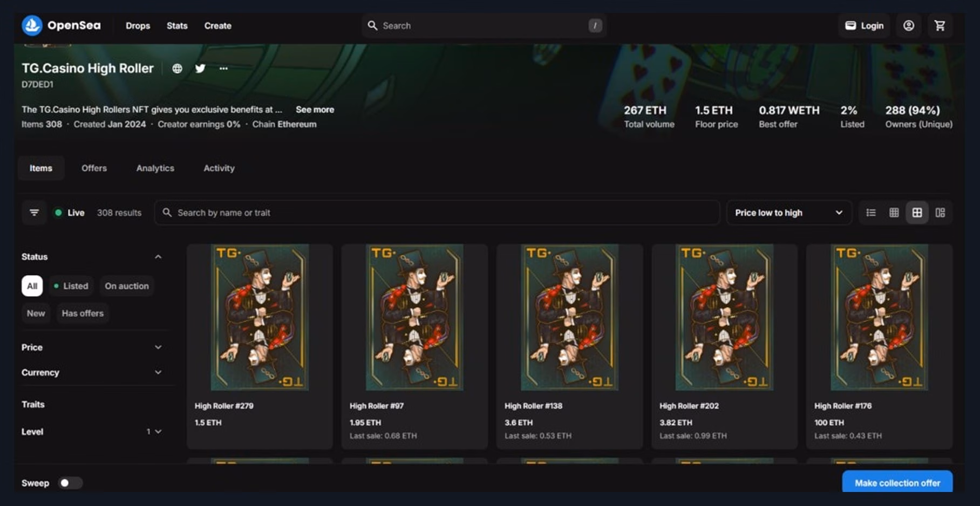Open the Activity tab
This screenshot has height=506, width=980.
219,168
